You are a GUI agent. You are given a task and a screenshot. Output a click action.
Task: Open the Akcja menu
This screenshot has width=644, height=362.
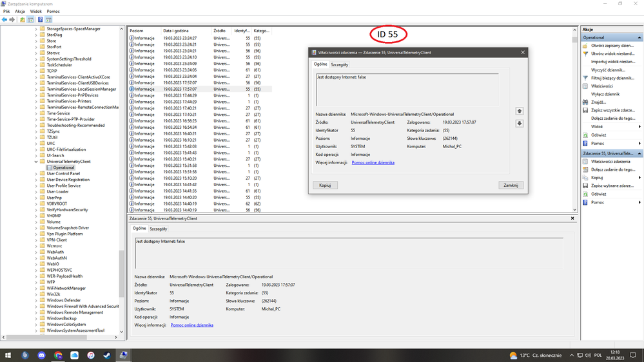click(x=20, y=12)
